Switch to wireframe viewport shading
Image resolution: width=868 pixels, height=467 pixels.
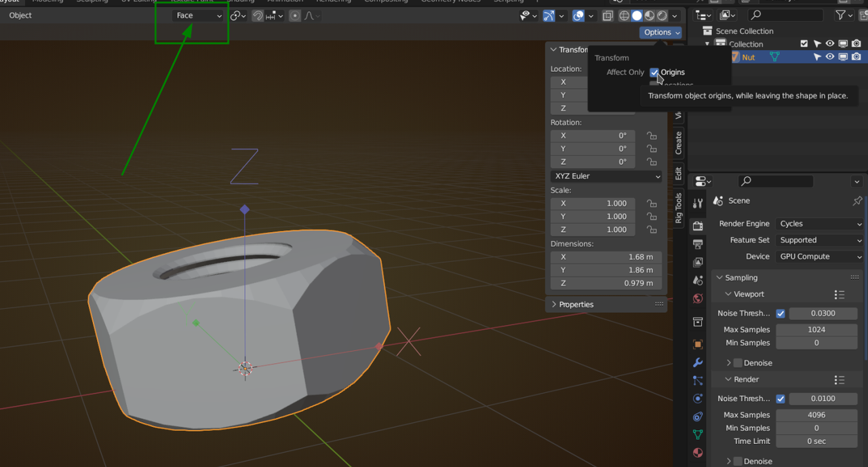click(x=625, y=16)
